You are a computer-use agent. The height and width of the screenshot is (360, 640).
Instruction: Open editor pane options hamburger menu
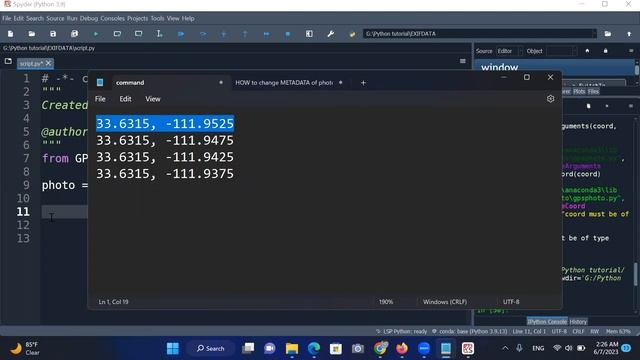click(462, 61)
